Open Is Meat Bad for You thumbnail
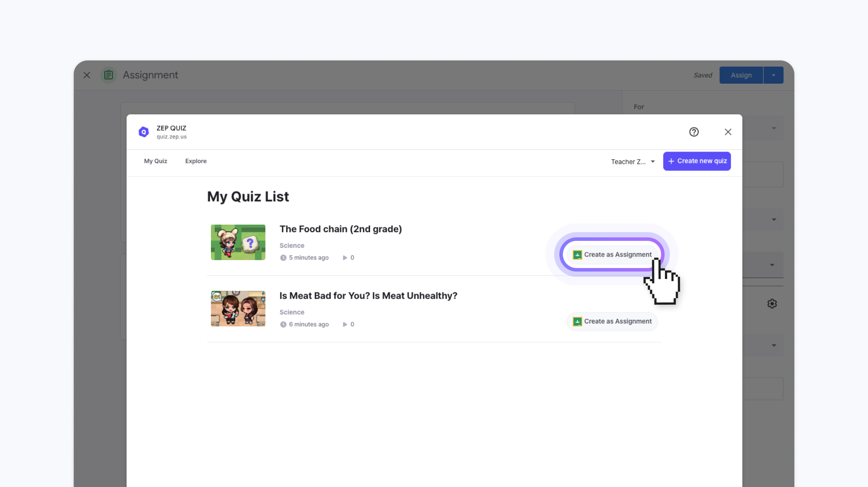This screenshot has width=868, height=487. 238,309
